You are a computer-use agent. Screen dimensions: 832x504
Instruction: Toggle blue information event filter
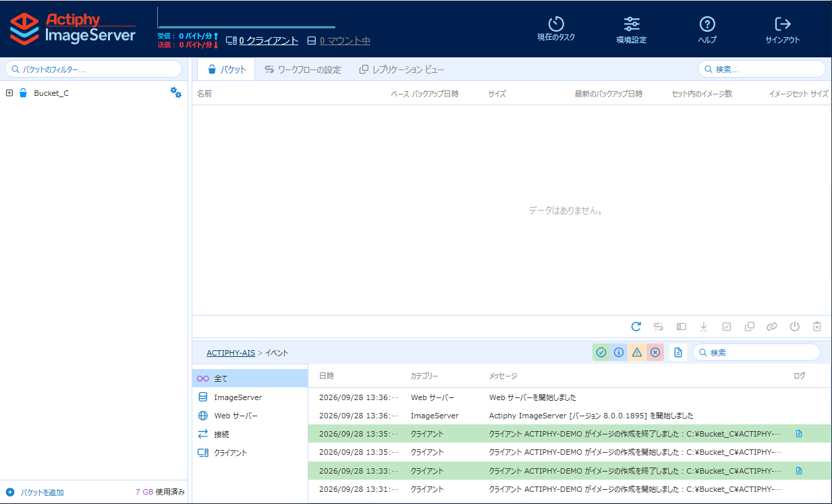pyautogui.click(x=619, y=352)
